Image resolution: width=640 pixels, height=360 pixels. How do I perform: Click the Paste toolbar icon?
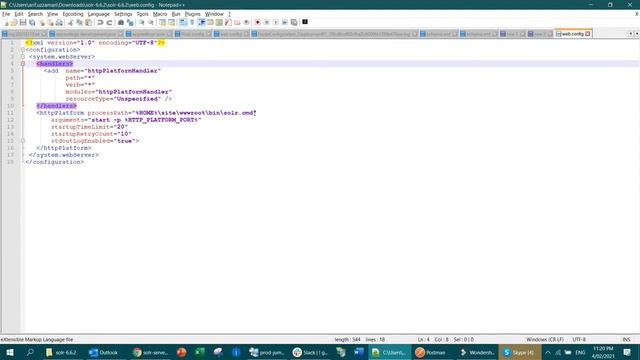[x=89, y=22]
